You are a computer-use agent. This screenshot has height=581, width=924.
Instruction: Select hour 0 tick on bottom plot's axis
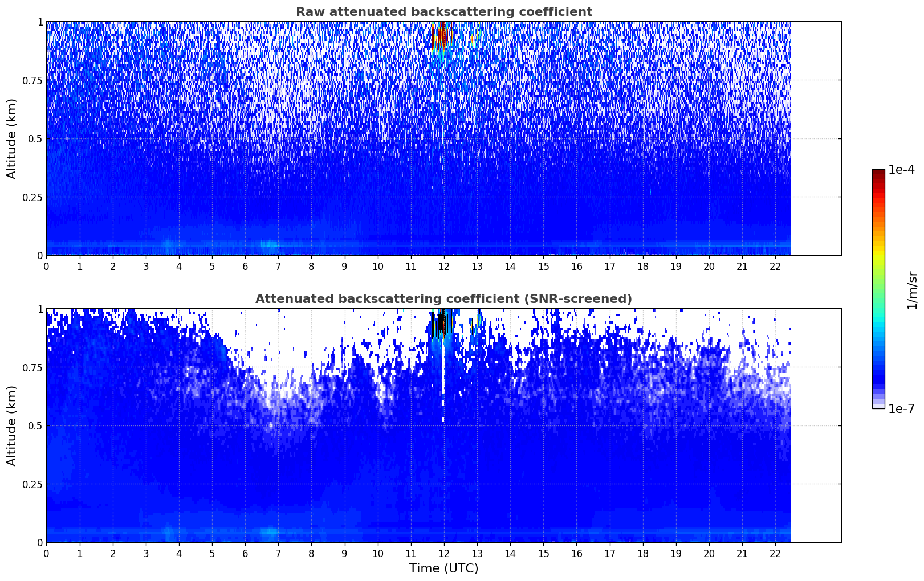(47, 553)
